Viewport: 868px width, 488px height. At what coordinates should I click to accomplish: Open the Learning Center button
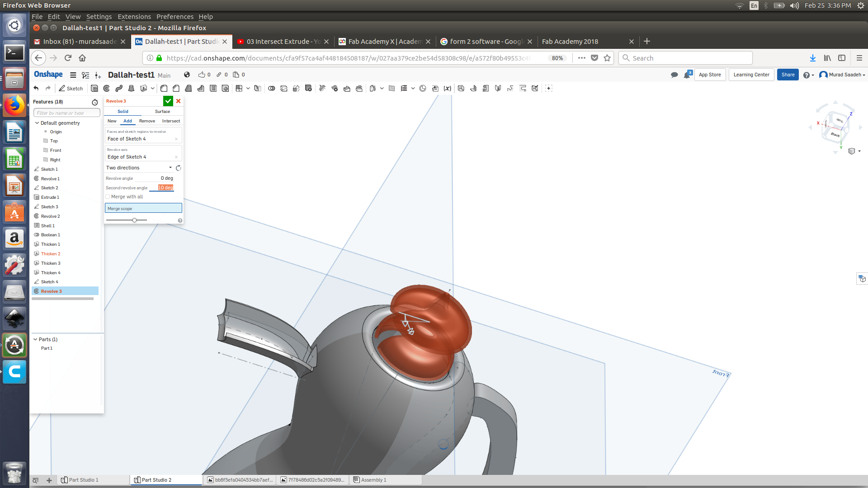pos(751,75)
